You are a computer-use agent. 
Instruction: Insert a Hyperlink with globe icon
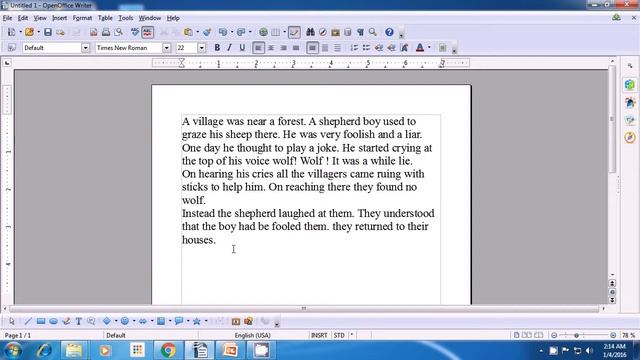click(263, 32)
